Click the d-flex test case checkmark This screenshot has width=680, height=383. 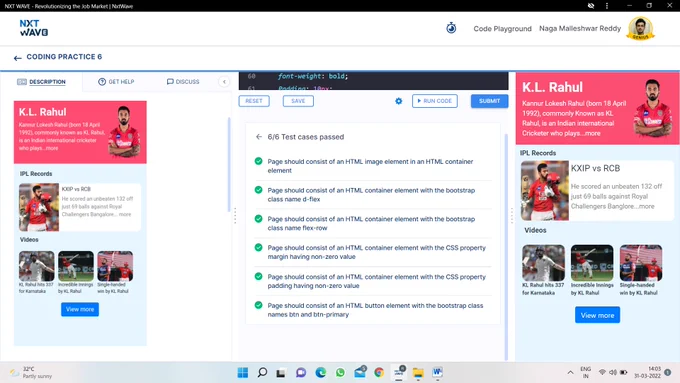tap(258, 190)
